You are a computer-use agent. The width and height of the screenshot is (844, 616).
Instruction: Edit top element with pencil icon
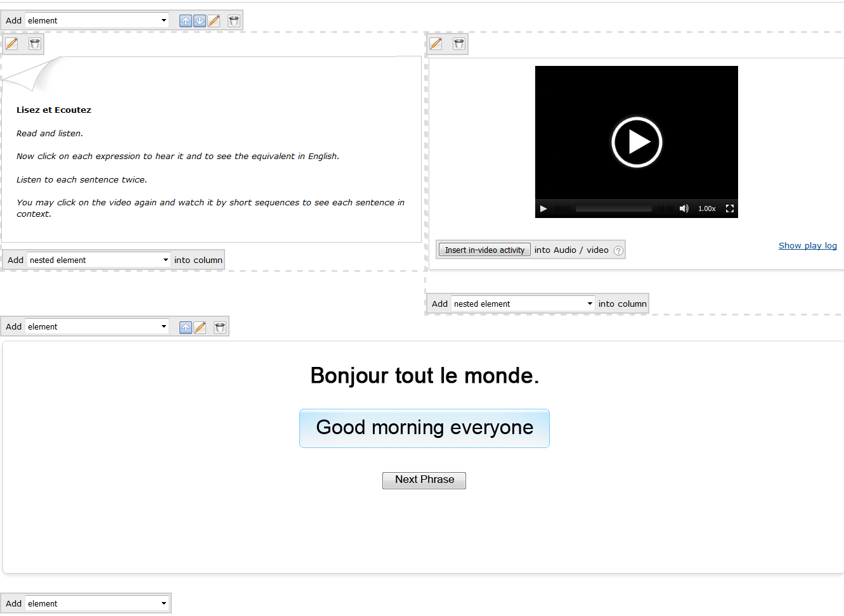pos(214,21)
